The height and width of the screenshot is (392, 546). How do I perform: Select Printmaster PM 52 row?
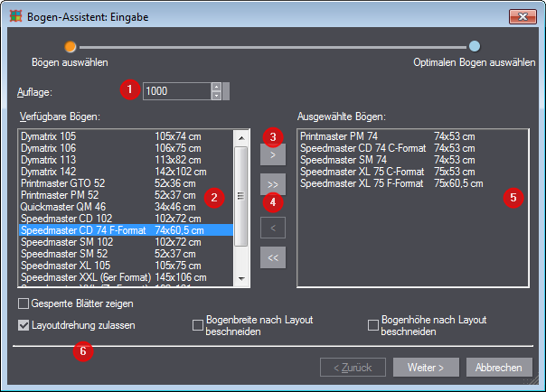tap(126, 195)
